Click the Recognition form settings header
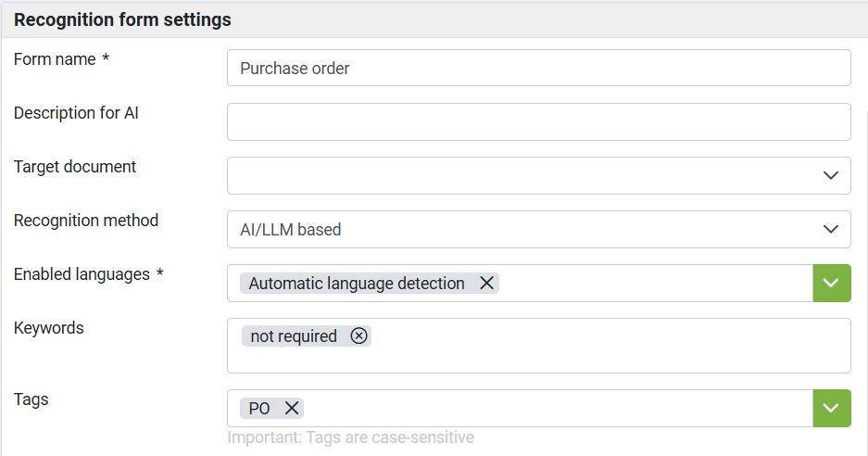The width and height of the screenshot is (868, 456). click(123, 19)
